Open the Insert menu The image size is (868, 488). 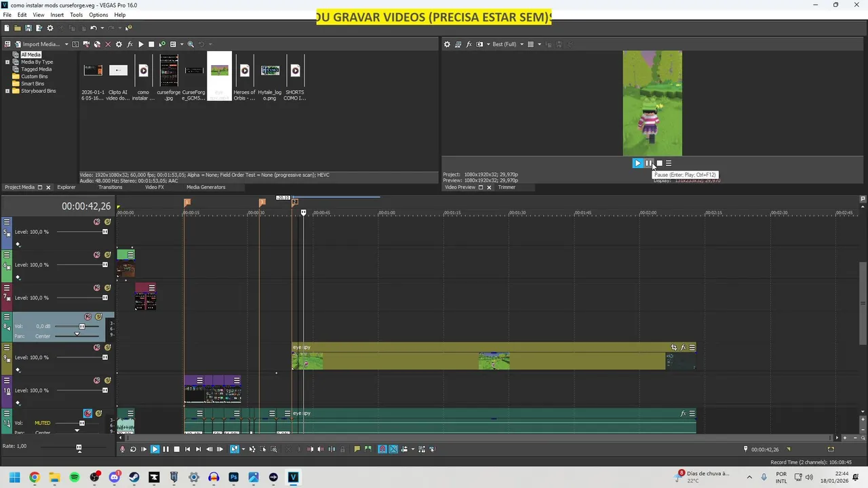[x=57, y=14]
